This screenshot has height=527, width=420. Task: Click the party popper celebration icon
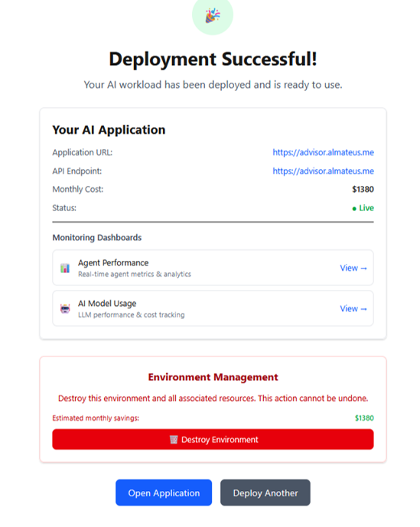[213, 15]
